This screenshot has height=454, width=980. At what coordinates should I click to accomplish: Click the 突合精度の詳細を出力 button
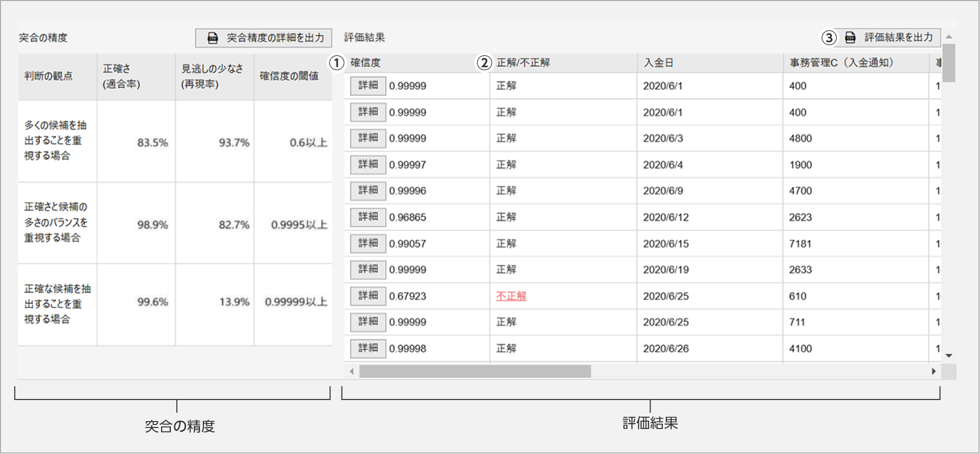[265, 37]
